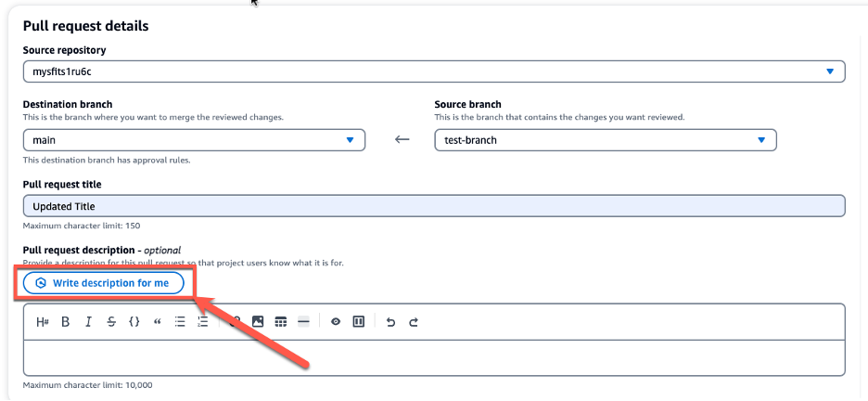Undo the last editor change

tap(390, 322)
